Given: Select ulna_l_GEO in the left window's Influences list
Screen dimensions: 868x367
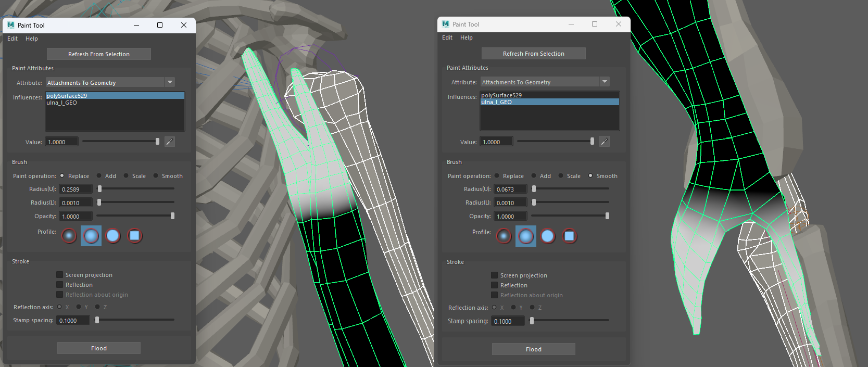Looking at the screenshot, I should click(62, 103).
